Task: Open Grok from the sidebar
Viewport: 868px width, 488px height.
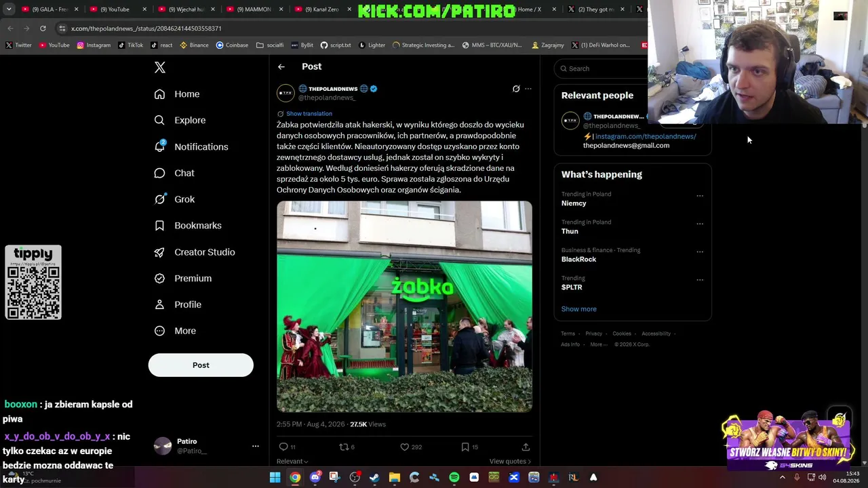Action: tap(174, 199)
